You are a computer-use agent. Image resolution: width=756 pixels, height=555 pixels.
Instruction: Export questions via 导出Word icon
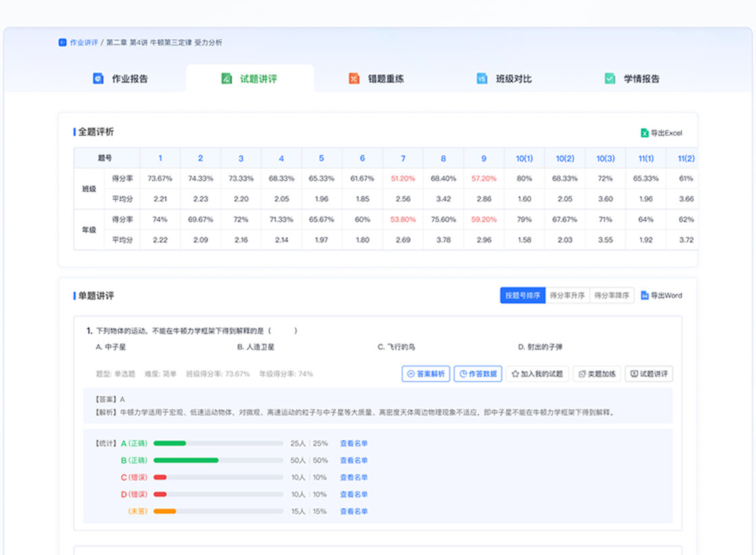pos(645,296)
